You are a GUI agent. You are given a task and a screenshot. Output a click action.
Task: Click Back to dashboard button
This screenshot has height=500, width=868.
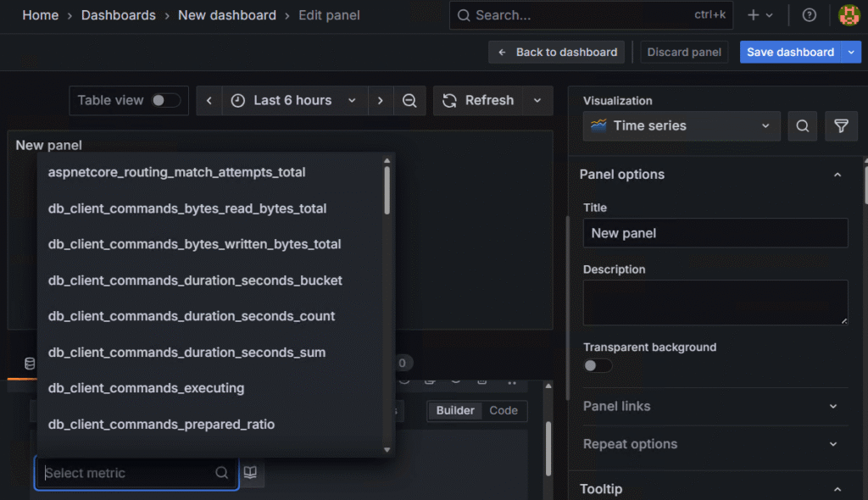click(556, 52)
